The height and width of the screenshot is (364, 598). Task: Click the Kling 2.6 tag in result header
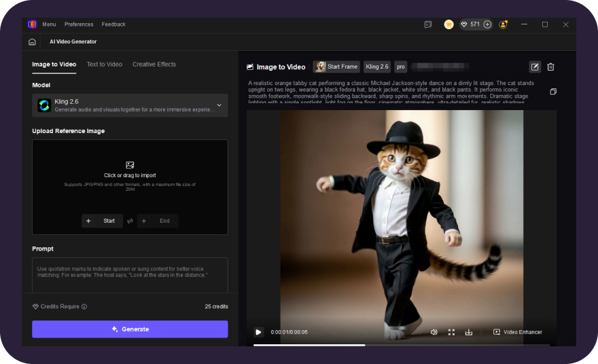click(376, 67)
